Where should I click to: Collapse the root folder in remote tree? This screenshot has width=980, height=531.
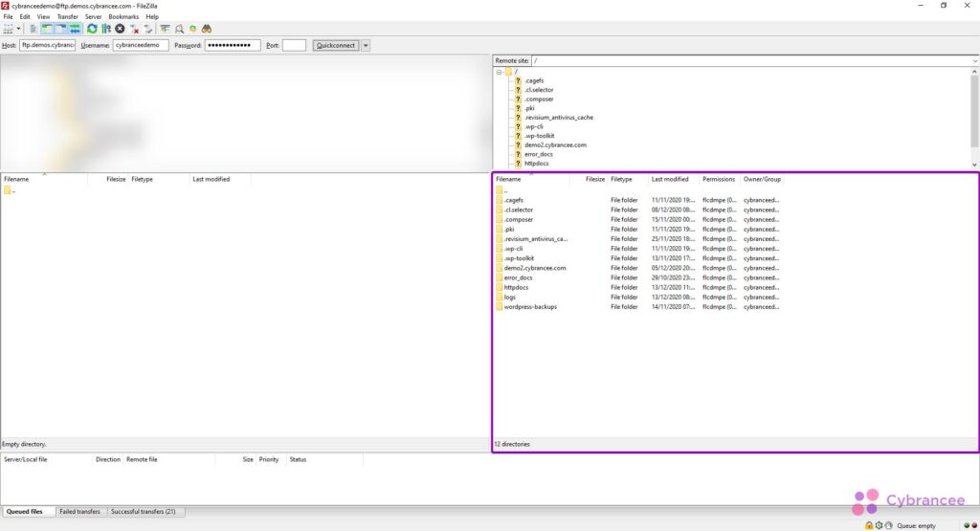tap(500, 72)
